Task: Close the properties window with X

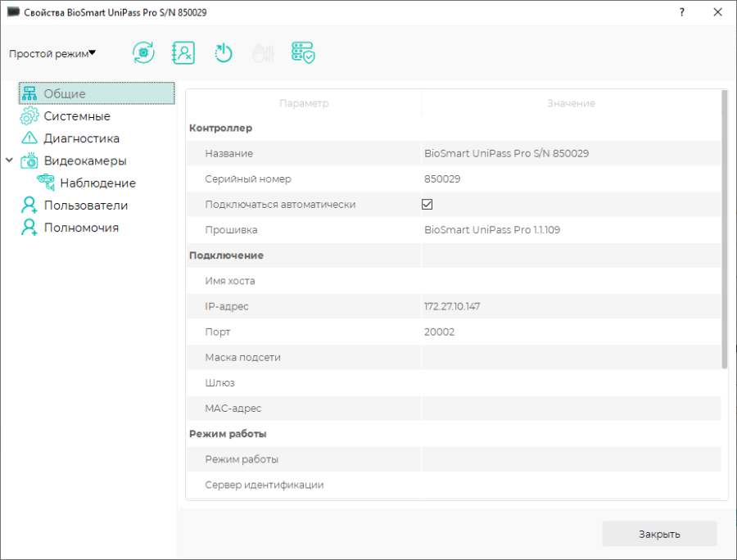Action: click(717, 12)
